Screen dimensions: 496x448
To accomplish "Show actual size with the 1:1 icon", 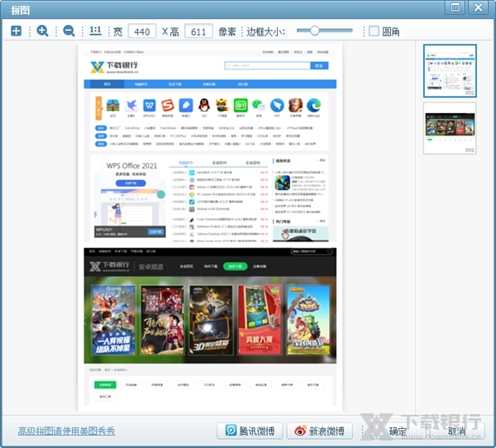I will (95, 31).
